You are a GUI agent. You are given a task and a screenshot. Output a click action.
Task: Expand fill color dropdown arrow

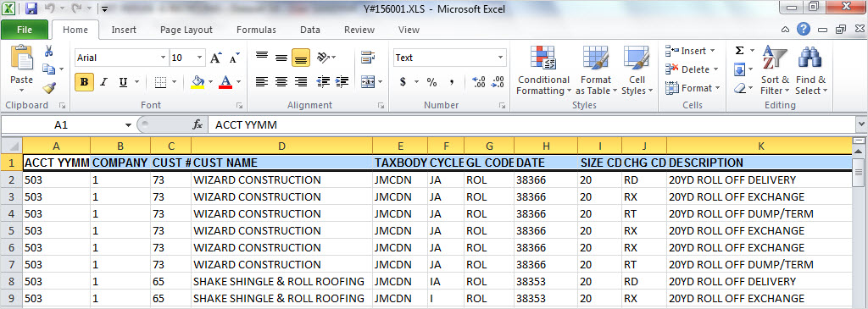point(210,82)
